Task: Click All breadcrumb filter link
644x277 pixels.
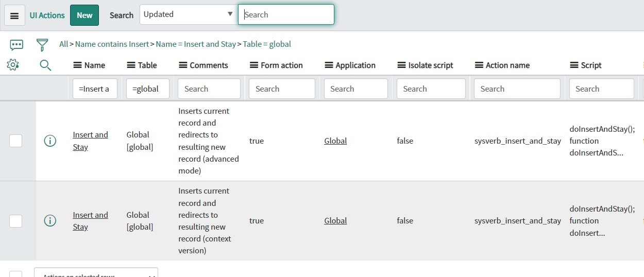Action: tap(63, 44)
